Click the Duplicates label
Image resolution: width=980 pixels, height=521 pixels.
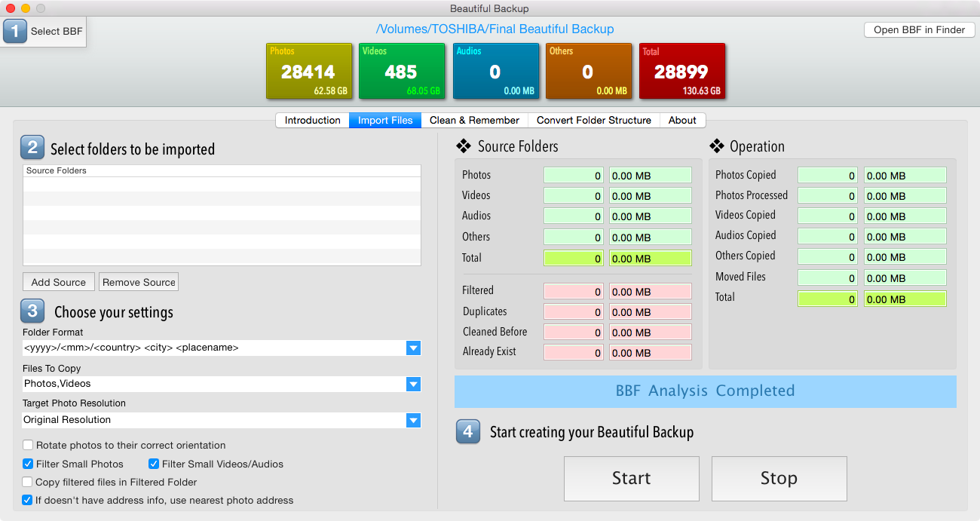485,311
